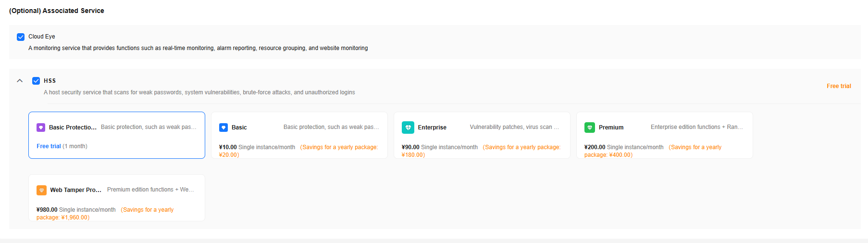The width and height of the screenshot is (868, 243).
Task: Choose the Enterprise edition title
Action: click(432, 128)
